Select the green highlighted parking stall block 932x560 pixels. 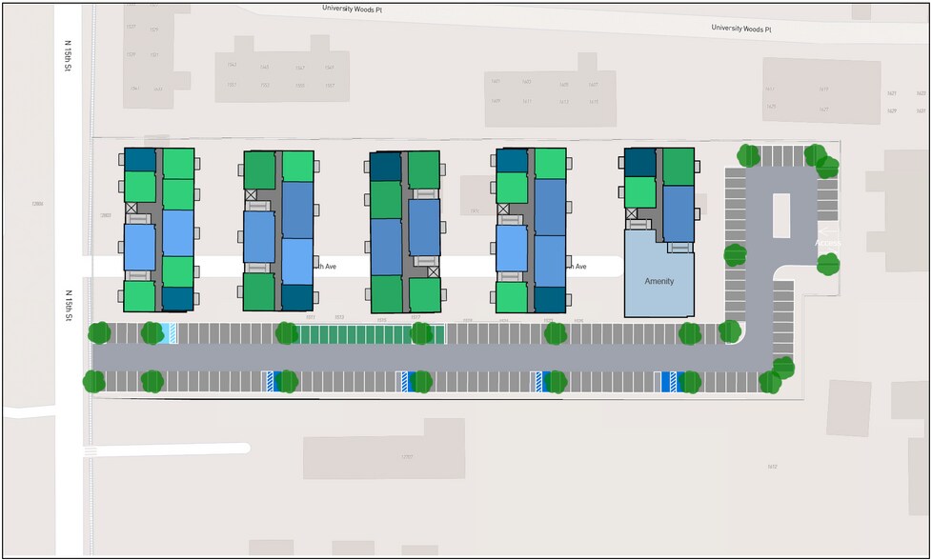coord(353,333)
